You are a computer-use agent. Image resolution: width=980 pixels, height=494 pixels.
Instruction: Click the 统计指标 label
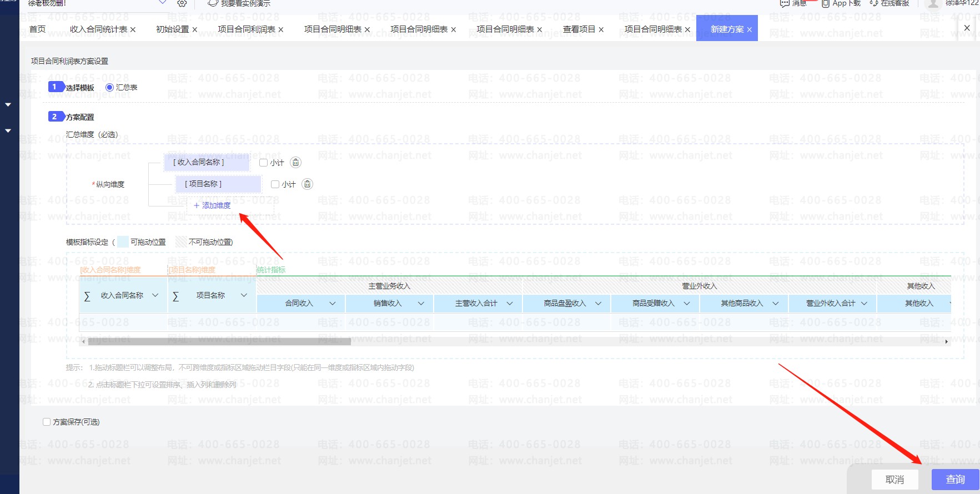click(271, 270)
